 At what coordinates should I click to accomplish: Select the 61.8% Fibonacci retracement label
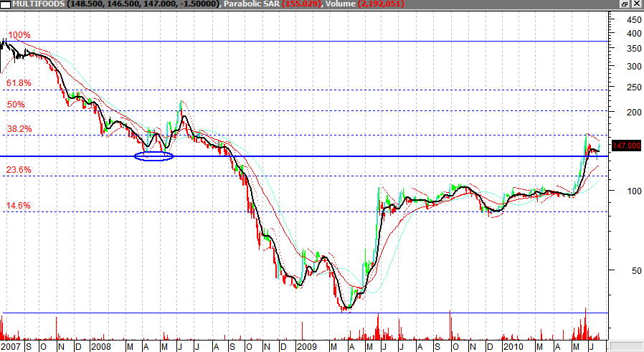[19, 83]
